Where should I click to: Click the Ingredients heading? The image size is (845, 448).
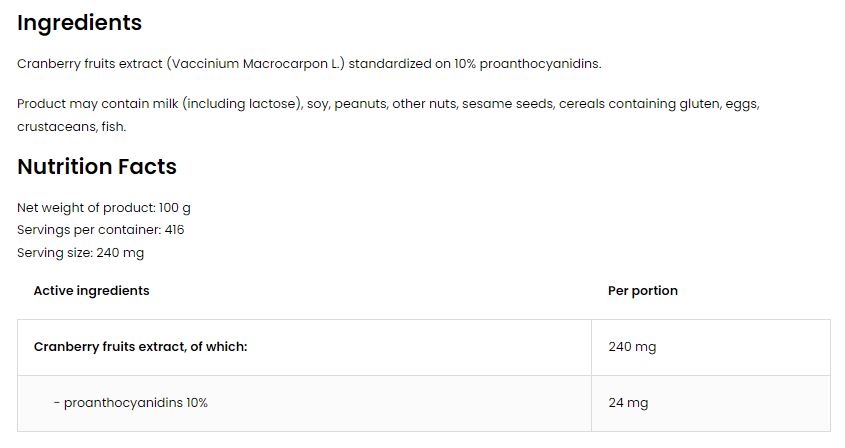[x=79, y=23]
